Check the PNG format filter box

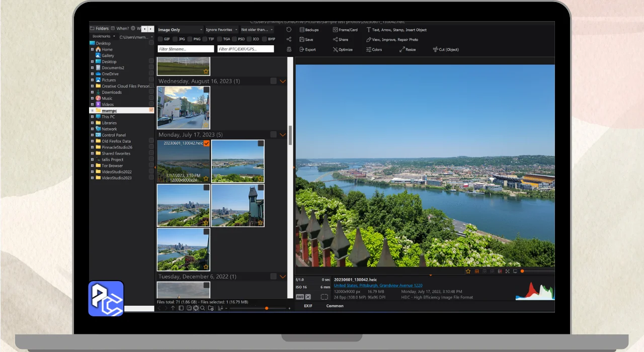[x=190, y=39]
